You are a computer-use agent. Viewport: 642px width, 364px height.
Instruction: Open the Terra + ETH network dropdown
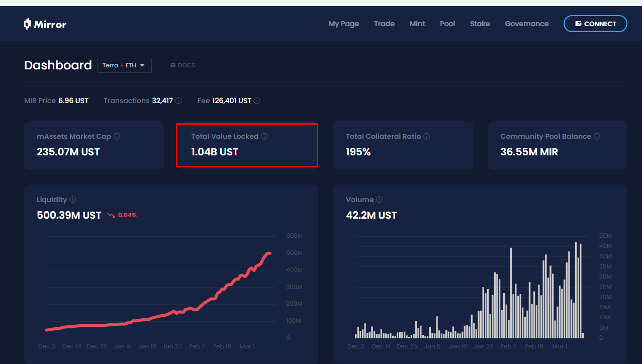pyautogui.click(x=124, y=65)
